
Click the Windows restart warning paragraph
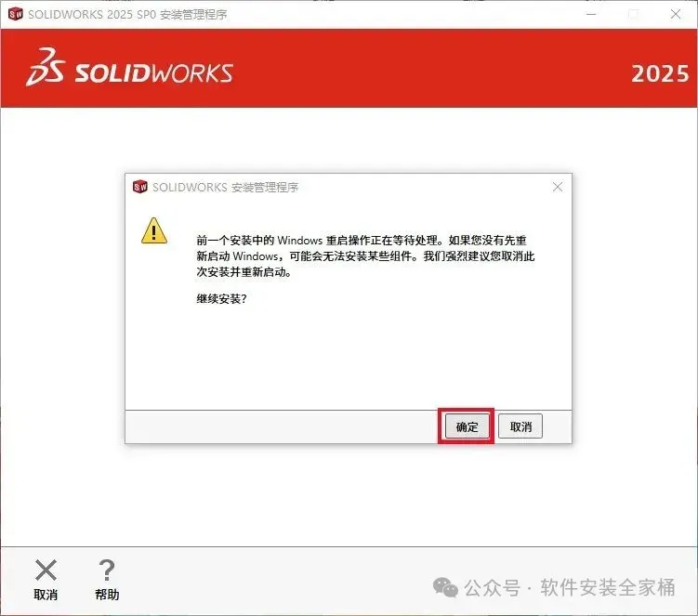(365, 256)
